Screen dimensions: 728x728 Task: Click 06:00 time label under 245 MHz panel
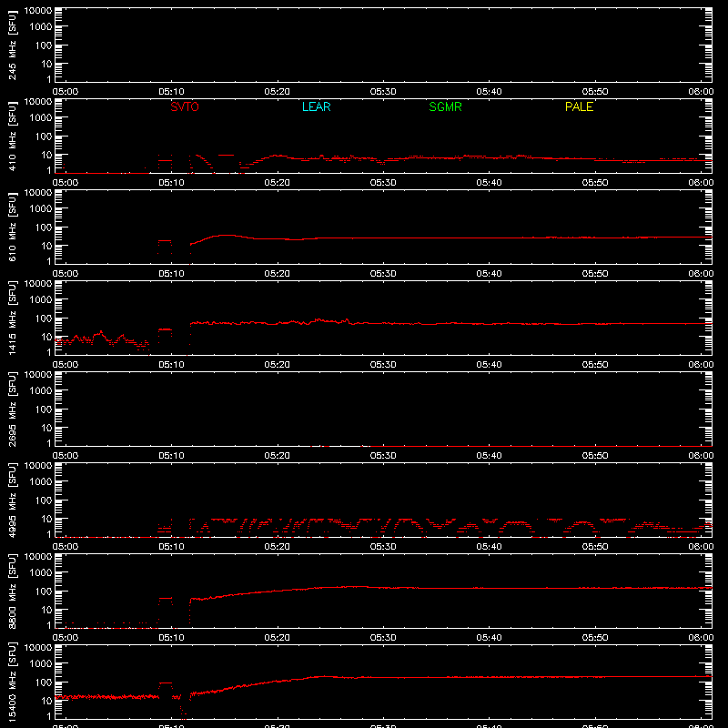tap(701, 92)
